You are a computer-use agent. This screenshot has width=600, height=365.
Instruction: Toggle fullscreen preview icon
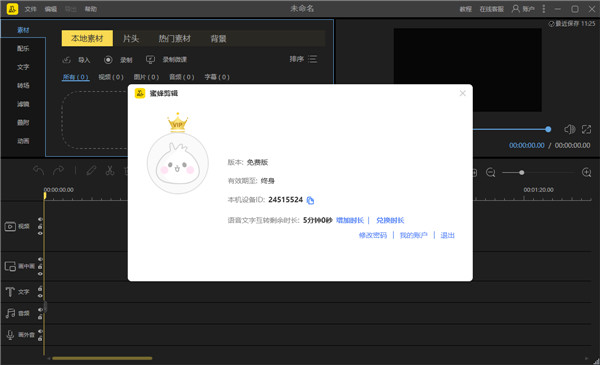pyautogui.click(x=586, y=129)
